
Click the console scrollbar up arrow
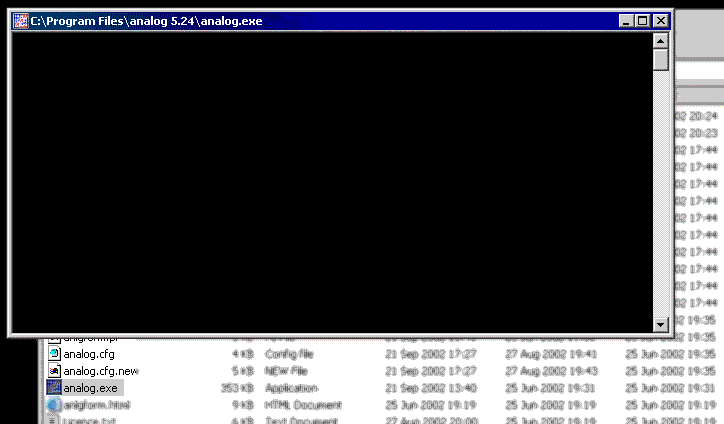(x=660, y=40)
